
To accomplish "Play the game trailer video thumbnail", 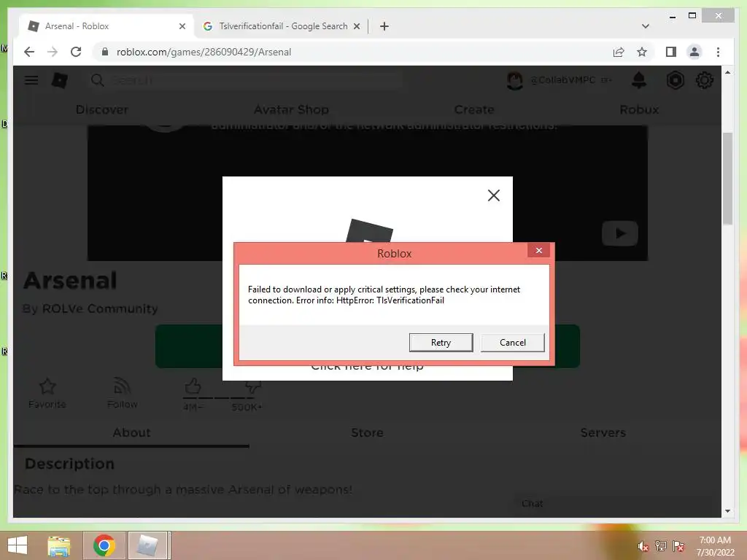I will [619, 233].
